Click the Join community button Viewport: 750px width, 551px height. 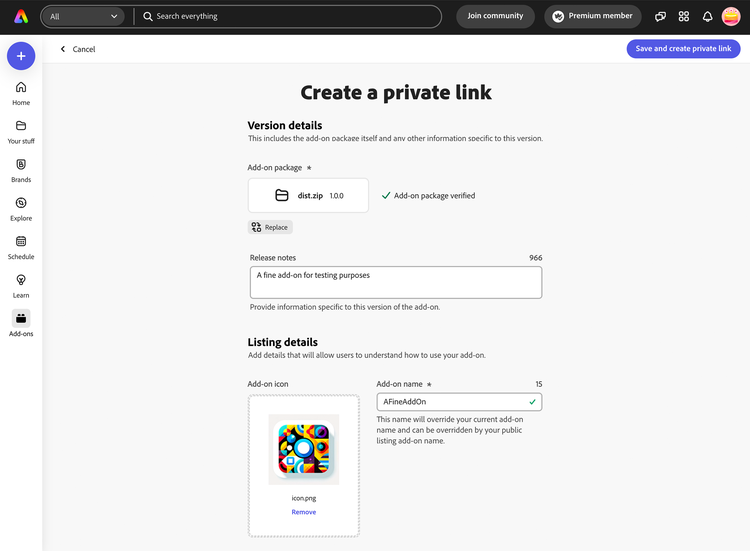coord(495,16)
